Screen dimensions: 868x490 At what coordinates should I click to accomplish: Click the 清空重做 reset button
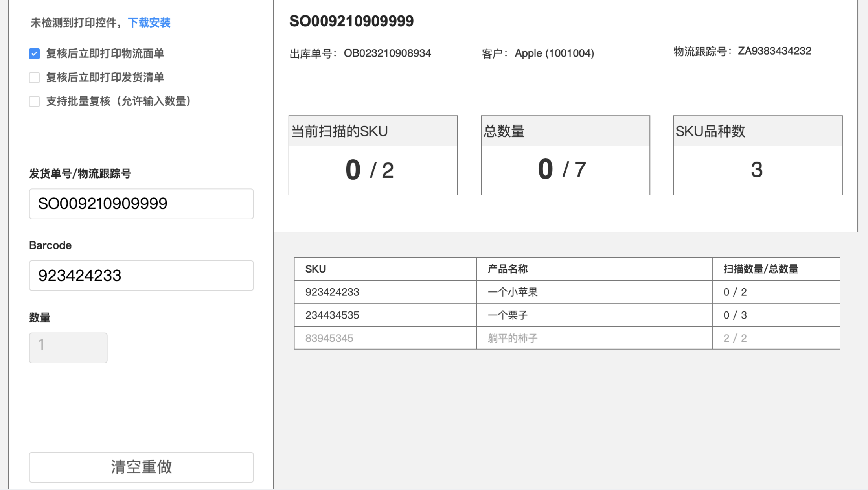[x=141, y=467]
